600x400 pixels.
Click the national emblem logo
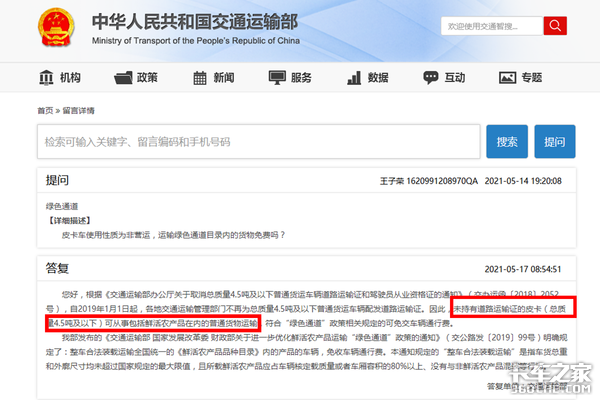click(56, 27)
